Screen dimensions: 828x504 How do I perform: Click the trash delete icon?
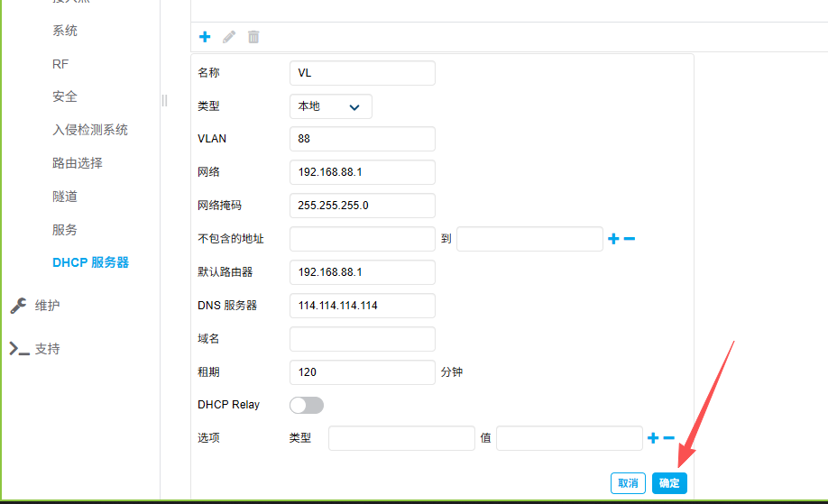point(253,37)
